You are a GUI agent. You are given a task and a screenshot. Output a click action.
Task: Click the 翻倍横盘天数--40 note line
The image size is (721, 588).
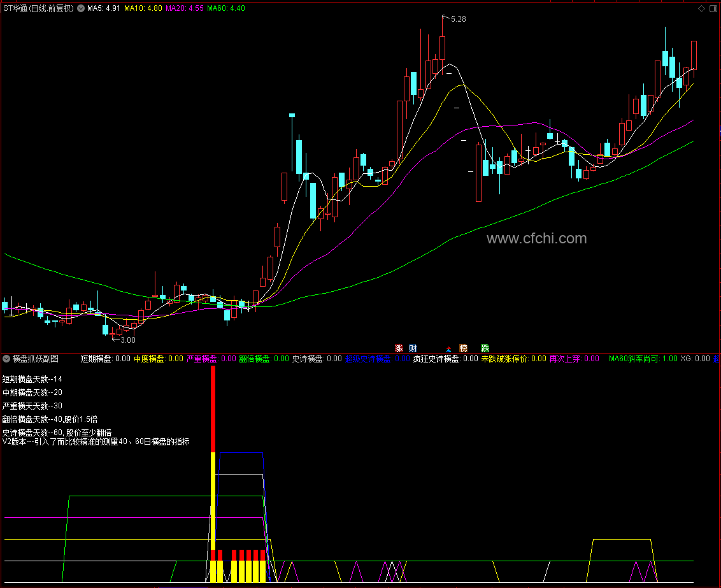[50, 419]
